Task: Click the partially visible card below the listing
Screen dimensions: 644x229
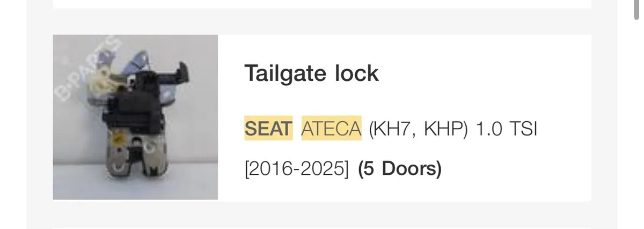Action: tap(322, 227)
